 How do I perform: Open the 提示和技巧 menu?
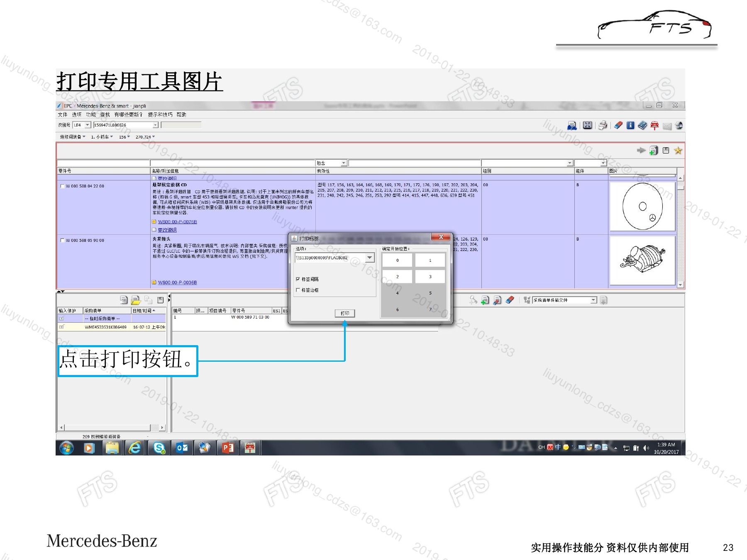pyautogui.click(x=160, y=114)
